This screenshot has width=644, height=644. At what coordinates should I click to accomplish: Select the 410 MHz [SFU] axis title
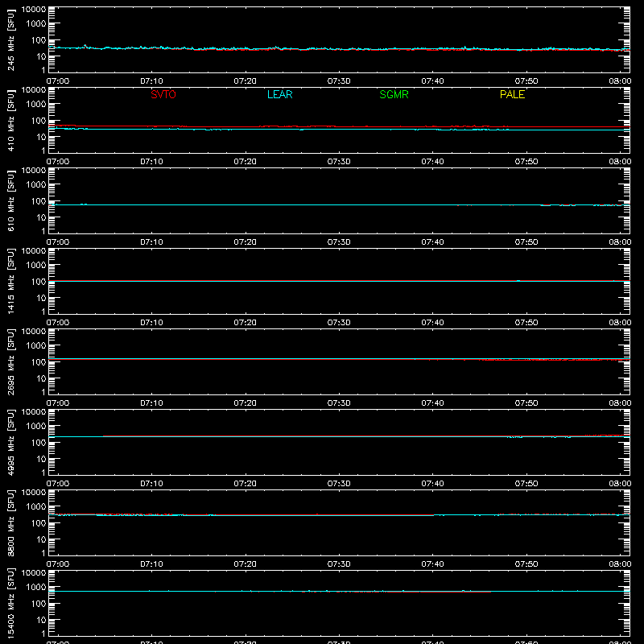[10, 120]
